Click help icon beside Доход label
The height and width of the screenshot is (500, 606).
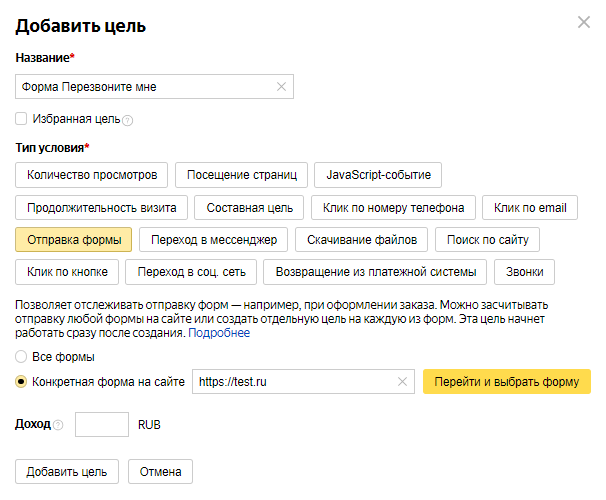click(58, 425)
